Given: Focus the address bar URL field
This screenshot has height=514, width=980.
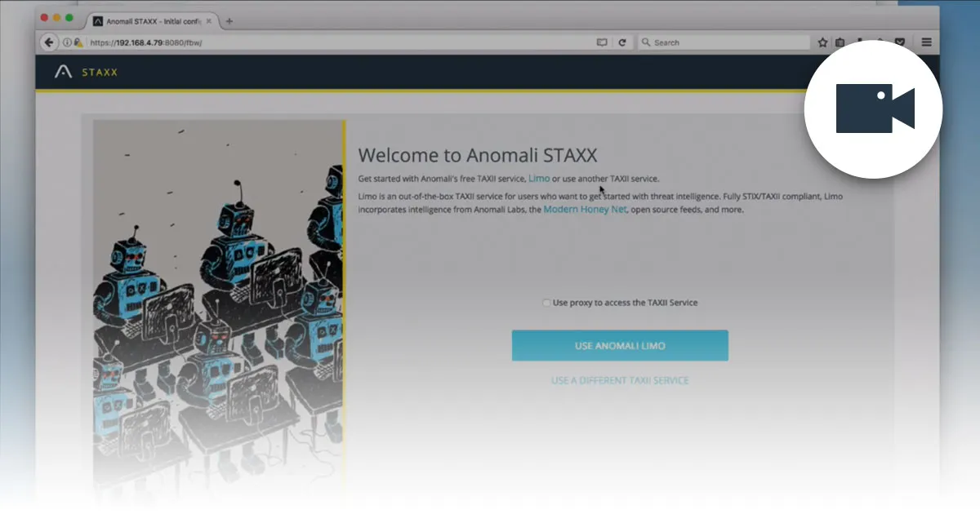Looking at the screenshot, I should pyautogui.click(x=335, y=42).
